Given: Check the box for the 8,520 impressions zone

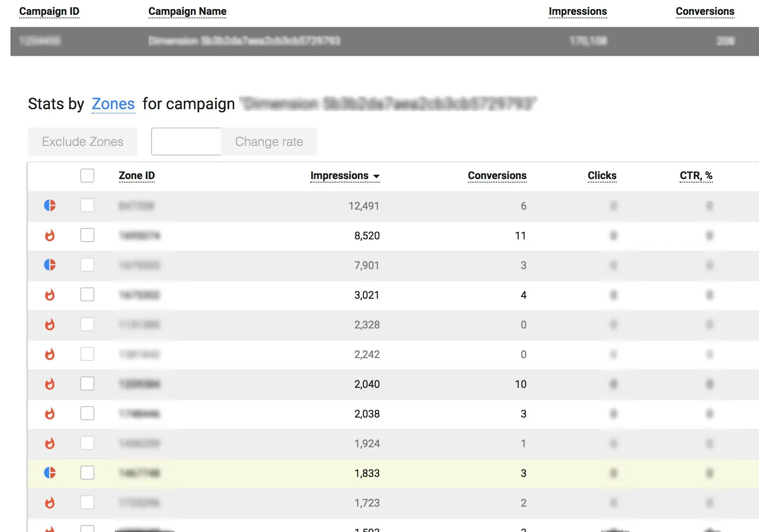Looking at the screenshot, I should tap(87, 235).
